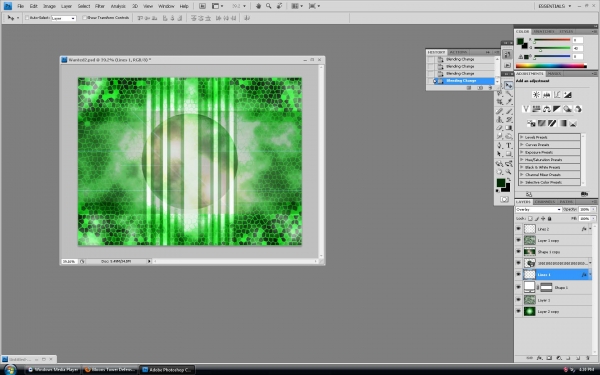Screen dimensions: 600x375
Task: Select the Zoom tool in options bar
Action: 269,6
